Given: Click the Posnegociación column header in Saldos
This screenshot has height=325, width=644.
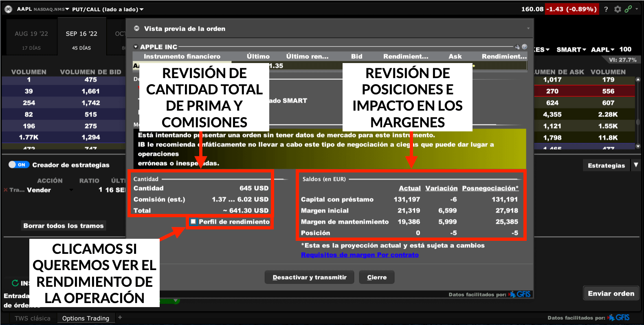Looking at the screenshot, I should 490,188.
